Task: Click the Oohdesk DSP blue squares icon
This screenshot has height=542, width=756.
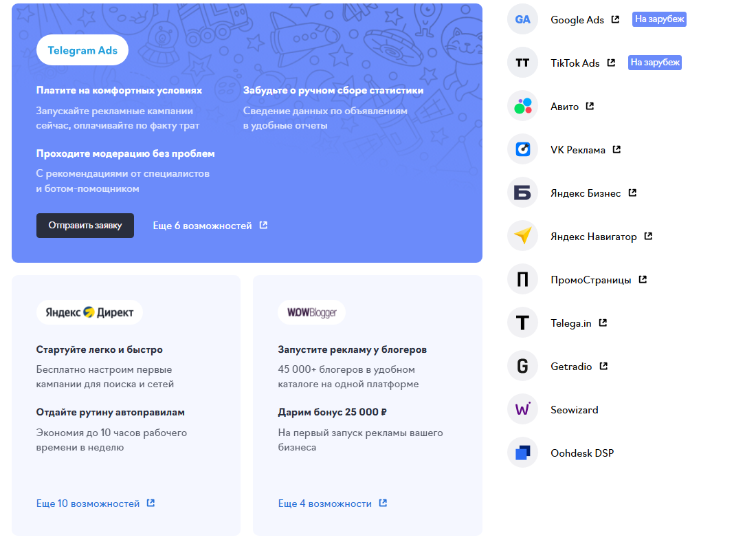Action: click(x=522, y=453)
